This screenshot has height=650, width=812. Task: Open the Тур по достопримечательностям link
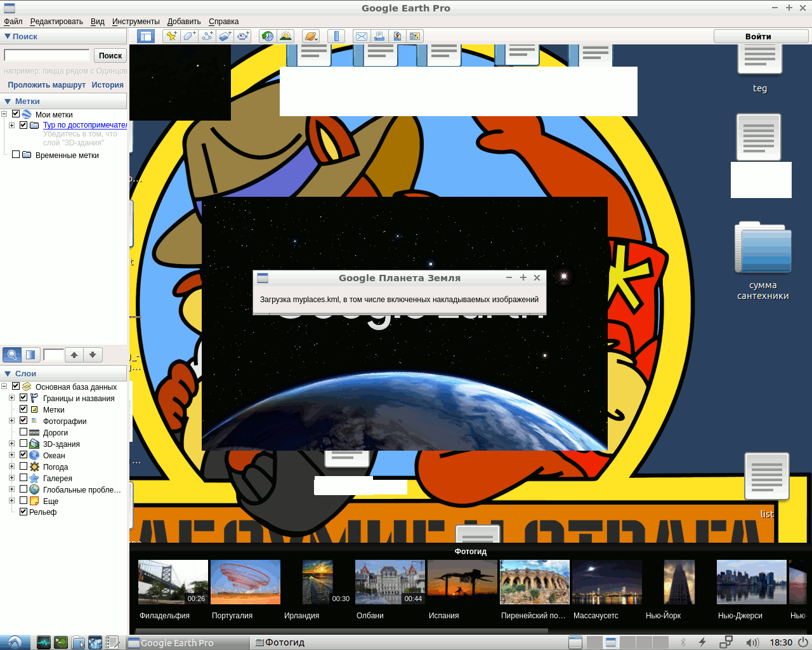point(85,125)
